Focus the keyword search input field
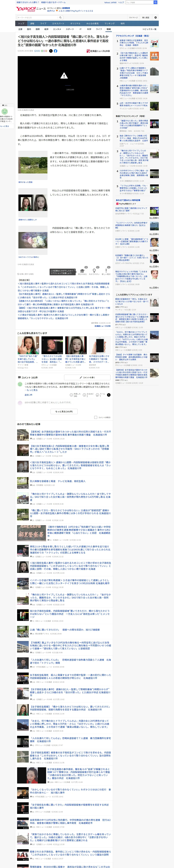 coord(38,18)
